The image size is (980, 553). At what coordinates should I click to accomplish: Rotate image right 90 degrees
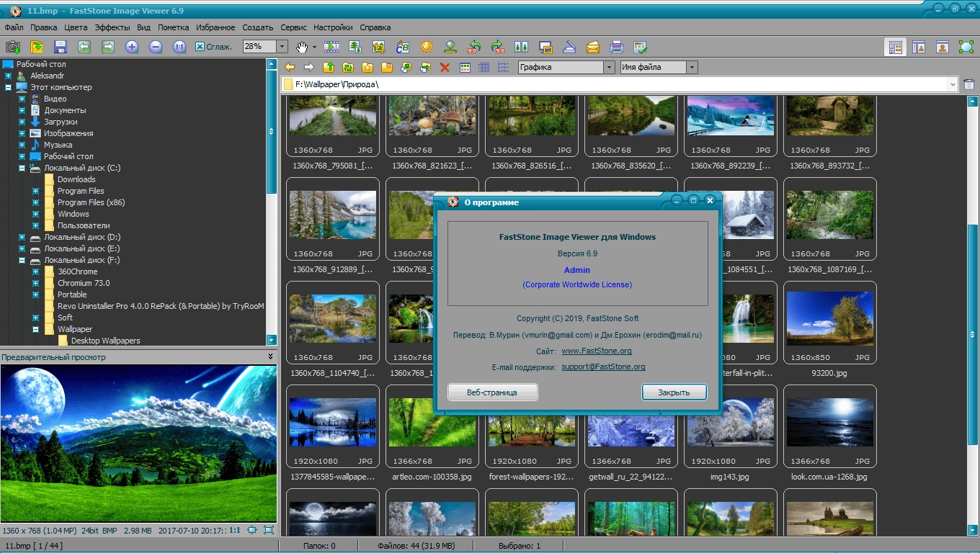click(498, 47)
